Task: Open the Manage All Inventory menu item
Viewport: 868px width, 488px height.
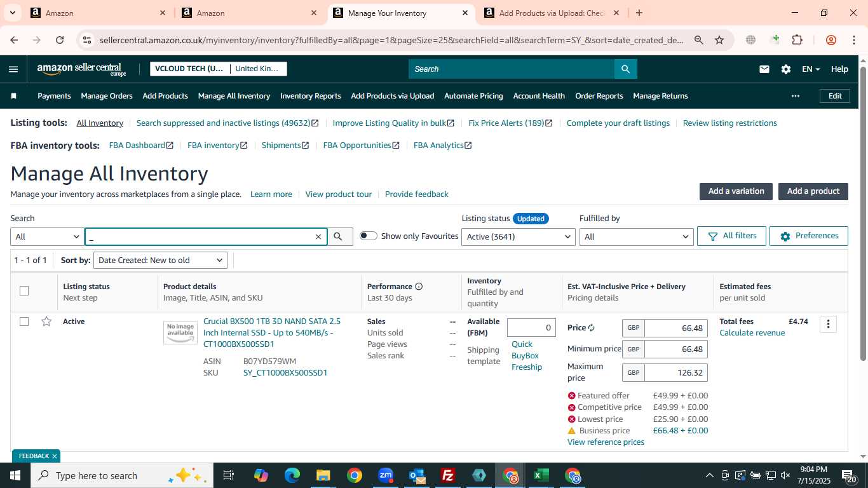Action: point(234,96)
